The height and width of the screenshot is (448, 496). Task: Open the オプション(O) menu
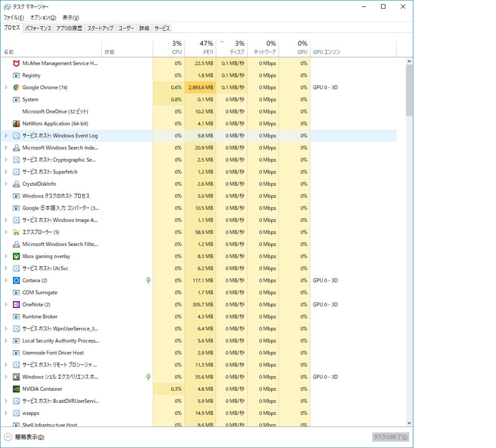43,18
